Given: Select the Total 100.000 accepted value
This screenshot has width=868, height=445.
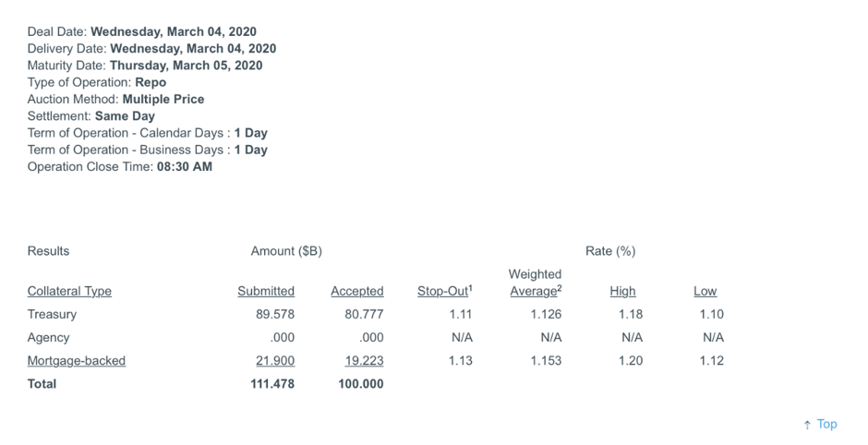Looking at the screenshot, I should pos(361,384).
